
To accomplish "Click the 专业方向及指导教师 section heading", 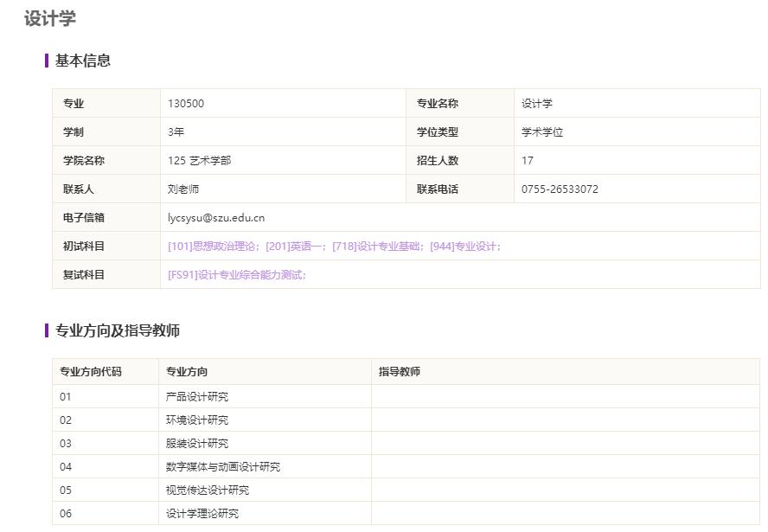I will tap(118, 331).
